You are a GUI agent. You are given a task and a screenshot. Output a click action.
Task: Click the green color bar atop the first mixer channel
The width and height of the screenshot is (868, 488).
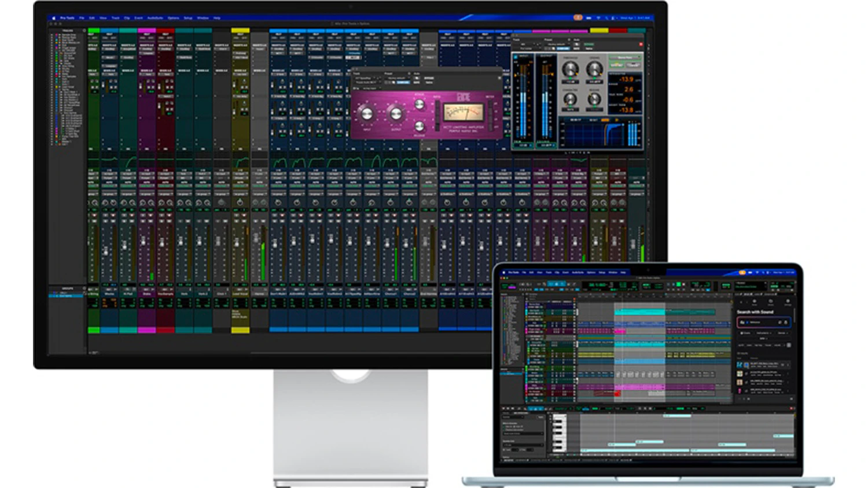click(x=93, y=30)
